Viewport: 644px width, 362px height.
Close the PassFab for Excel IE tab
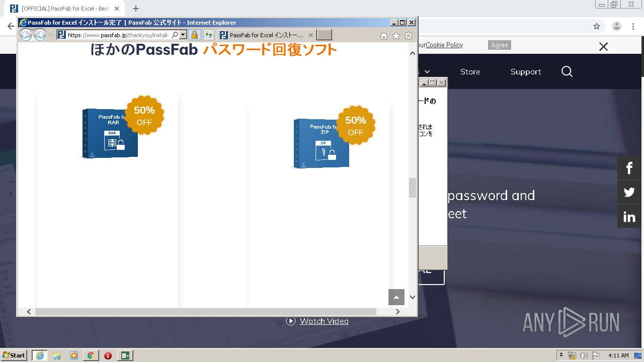tap(311, 35)
